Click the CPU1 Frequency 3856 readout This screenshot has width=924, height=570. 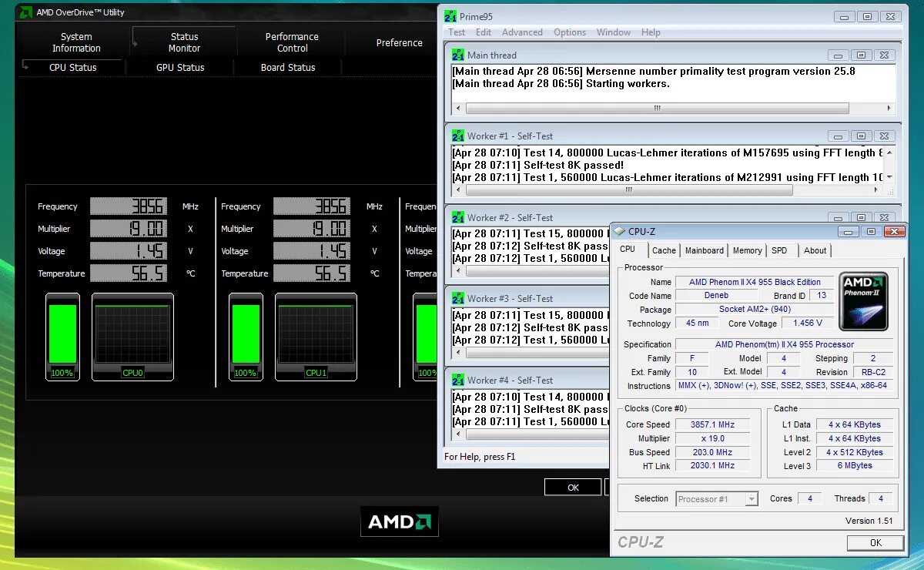point(311,206)
